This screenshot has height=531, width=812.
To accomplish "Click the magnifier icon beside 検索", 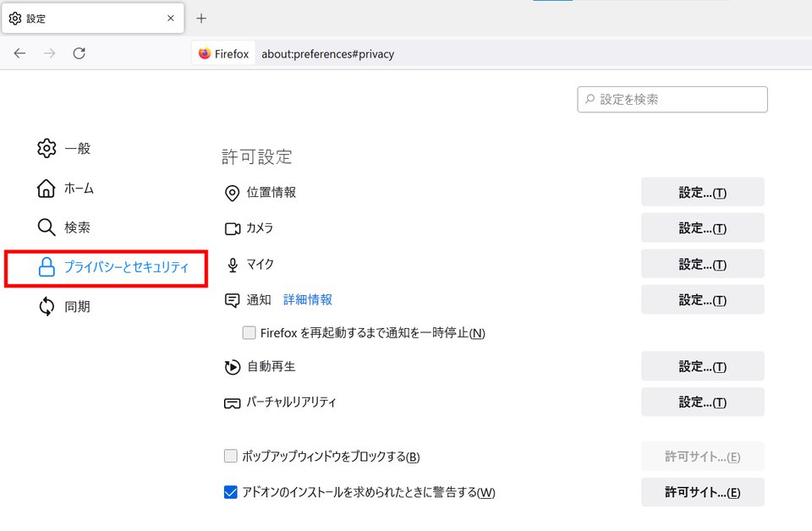I will click(x=47, y=227).
